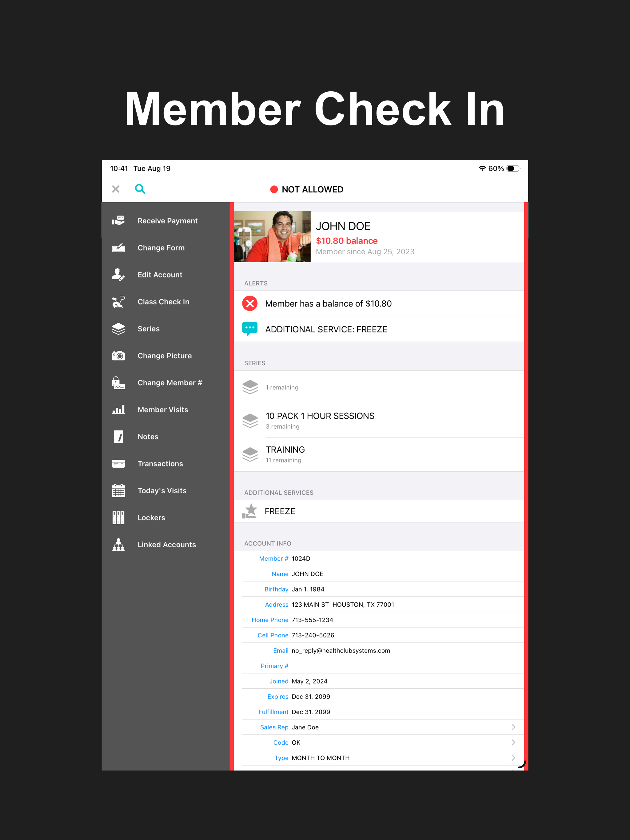Screen dimensions: 630x840
Task: Tap the email no_reply@healthclubsystems.com
Action: point(341,651)
